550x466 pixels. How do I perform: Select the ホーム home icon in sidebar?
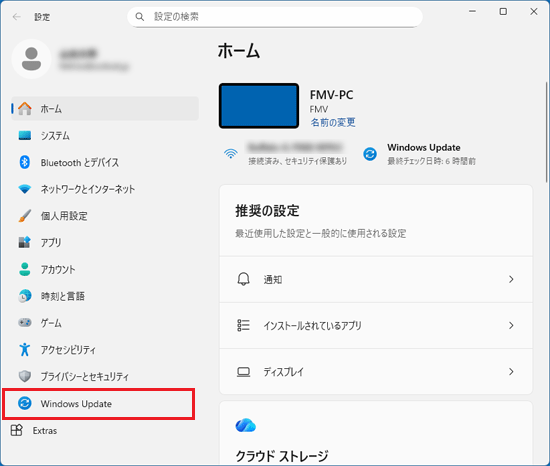click(x=25, y=109)
